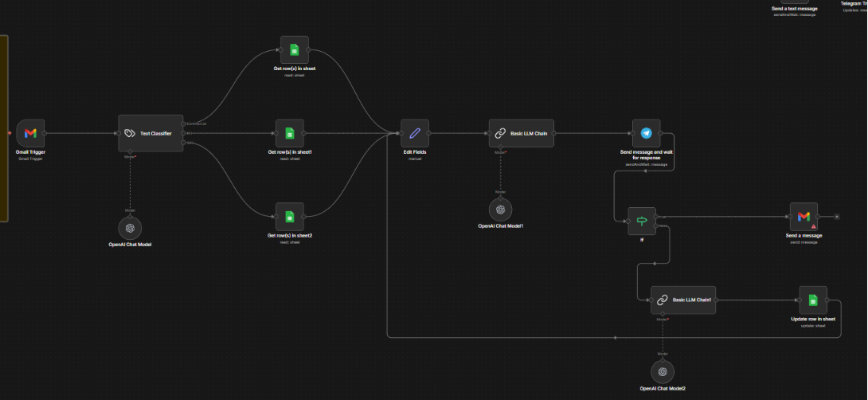Select the Gmail Trigger node icon
Image resolution: width=868 pixels, height=400 pixels.
[x=30, y=133]
